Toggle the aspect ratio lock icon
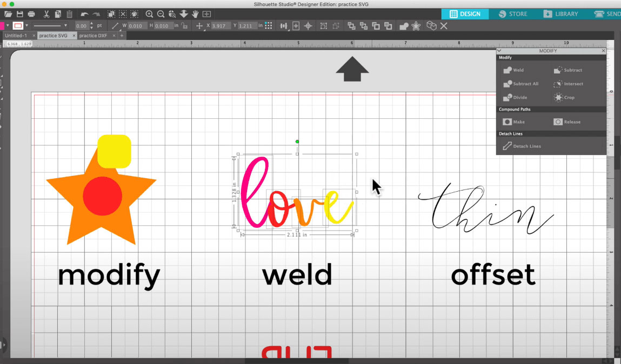The image size is (621, 364). coord(185,26)
